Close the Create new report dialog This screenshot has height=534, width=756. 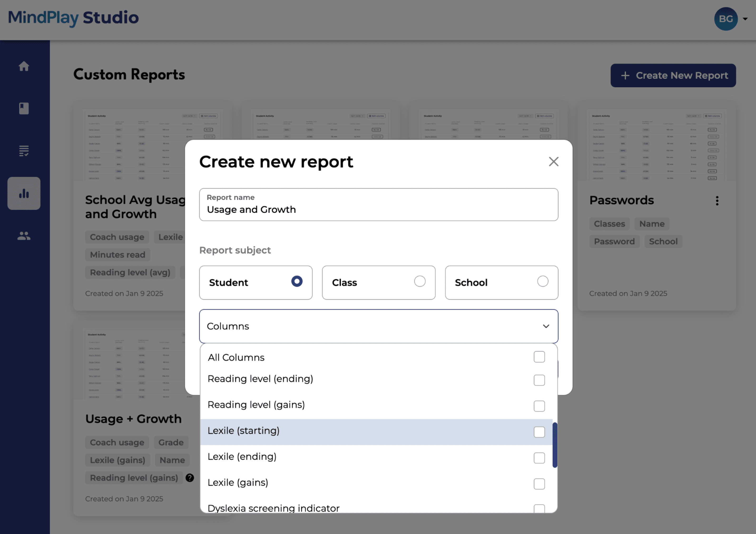(x=553, y=162)
